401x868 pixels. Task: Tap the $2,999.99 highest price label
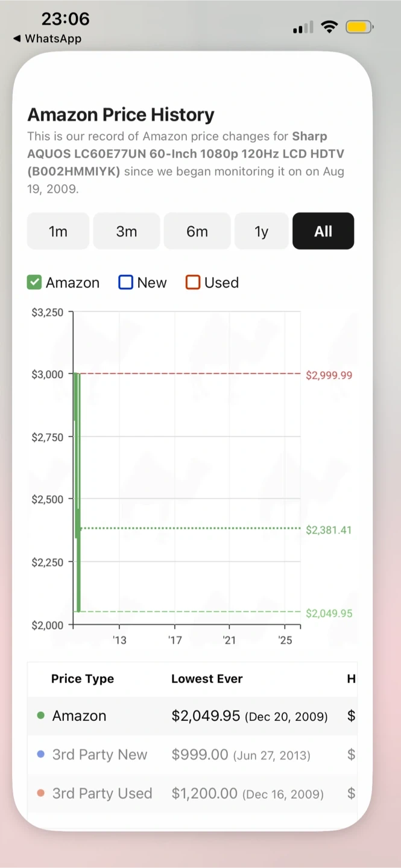[329, 375]
